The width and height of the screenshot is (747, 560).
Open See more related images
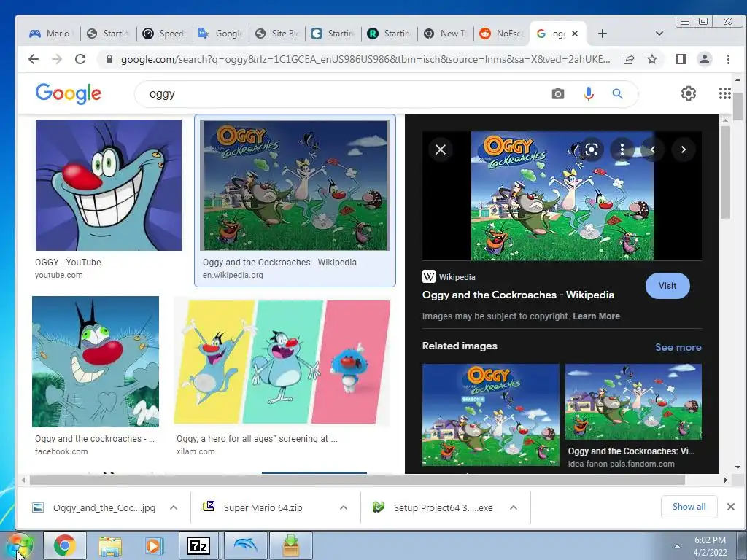point(678,347)
